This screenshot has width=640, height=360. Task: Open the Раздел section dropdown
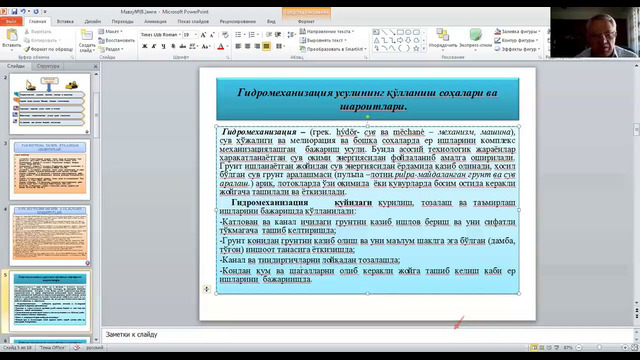(x=111, y=49)
